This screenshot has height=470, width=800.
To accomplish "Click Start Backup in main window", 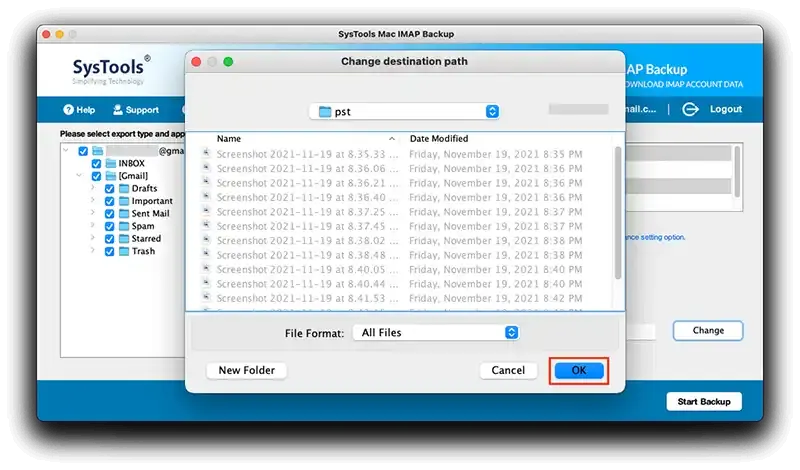I will [x=704, y=402].
